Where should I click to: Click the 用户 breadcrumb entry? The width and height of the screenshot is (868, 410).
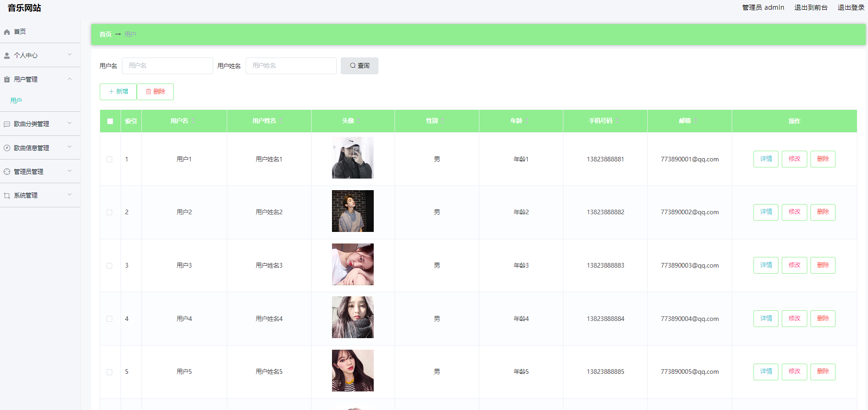pos(130,34)
